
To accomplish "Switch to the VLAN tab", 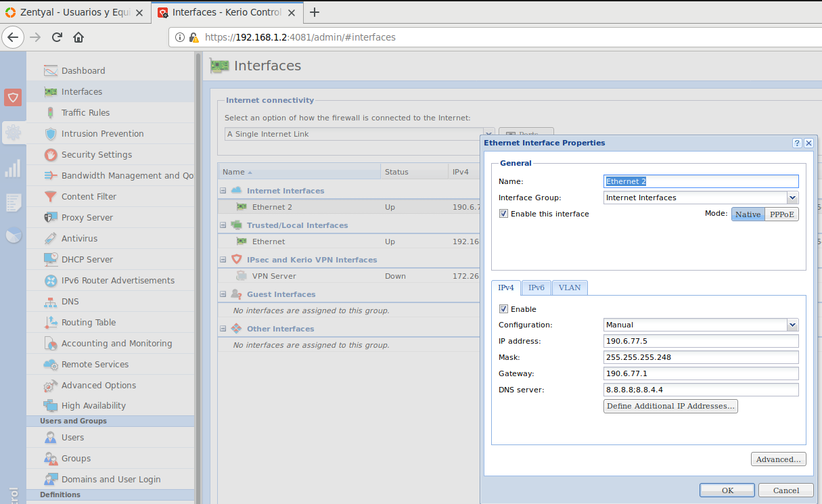I will click(570, 288).
